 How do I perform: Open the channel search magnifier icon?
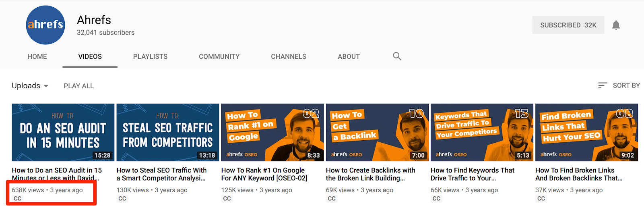pos(397,56)
